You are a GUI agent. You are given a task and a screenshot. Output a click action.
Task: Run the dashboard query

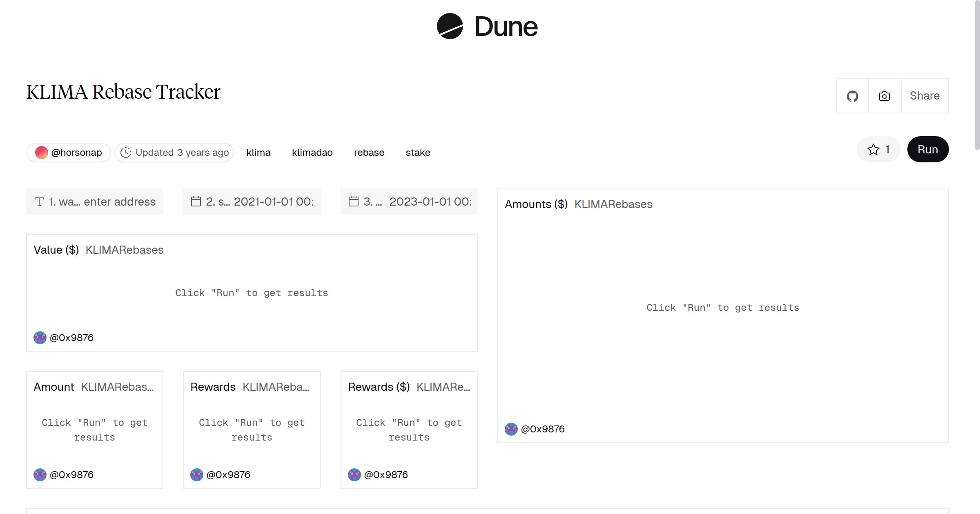pyautogui.click(x=928, y=149)
